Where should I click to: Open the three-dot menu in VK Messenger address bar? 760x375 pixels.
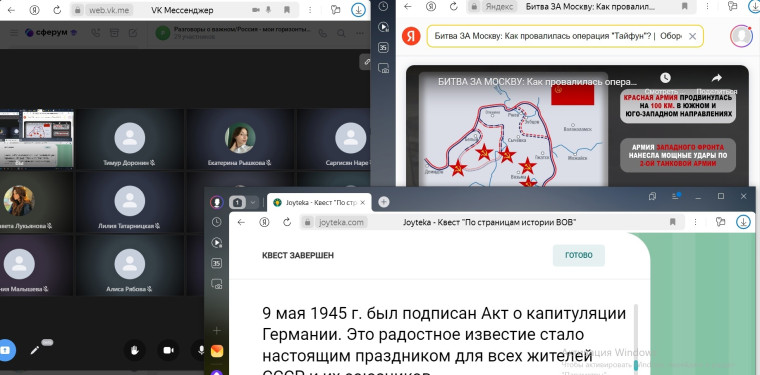click(310, 10)
